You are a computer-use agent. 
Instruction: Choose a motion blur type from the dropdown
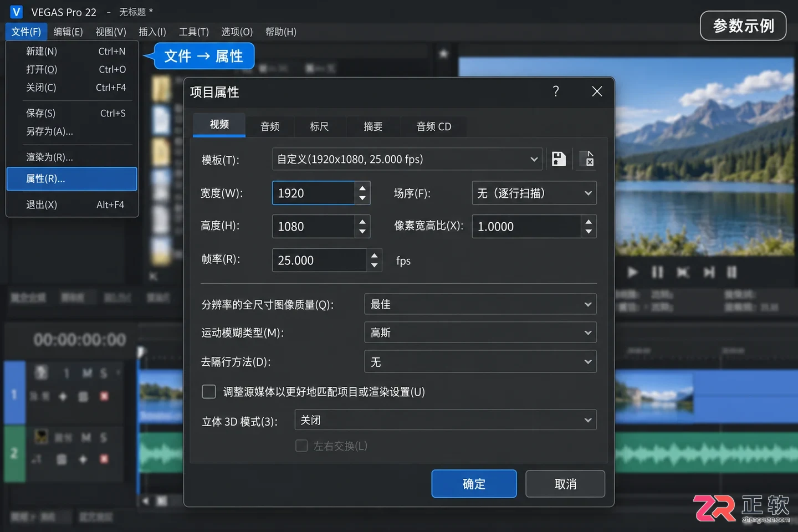pyautogui.click(x=480, y=332)
